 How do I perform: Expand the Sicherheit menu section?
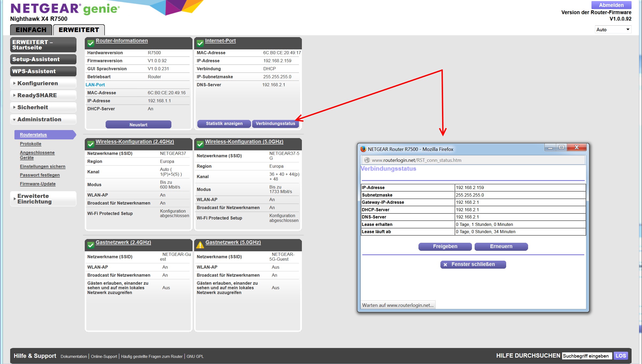(43, 107)
